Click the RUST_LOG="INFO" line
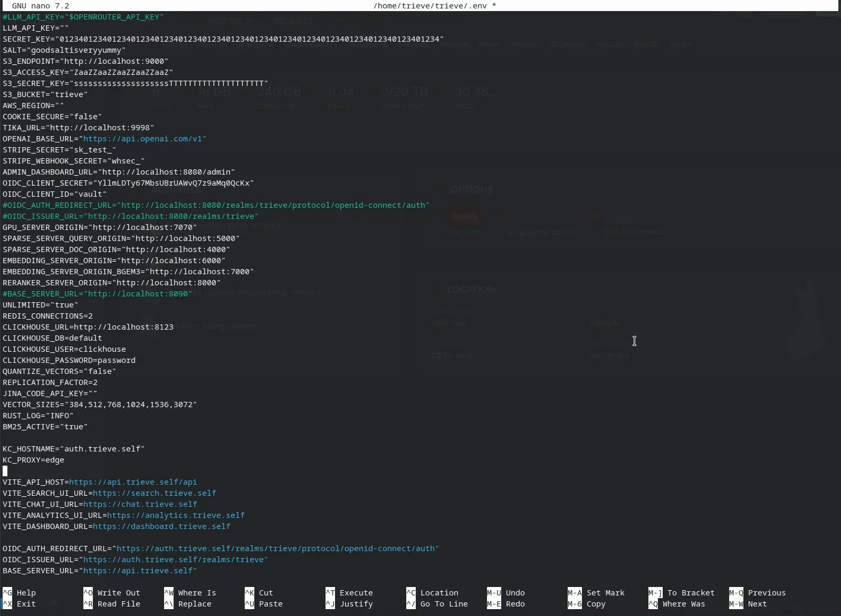Image resolution: width=841 pixels, height=616 pixels. pyautogui.click(x=38, y=416)
